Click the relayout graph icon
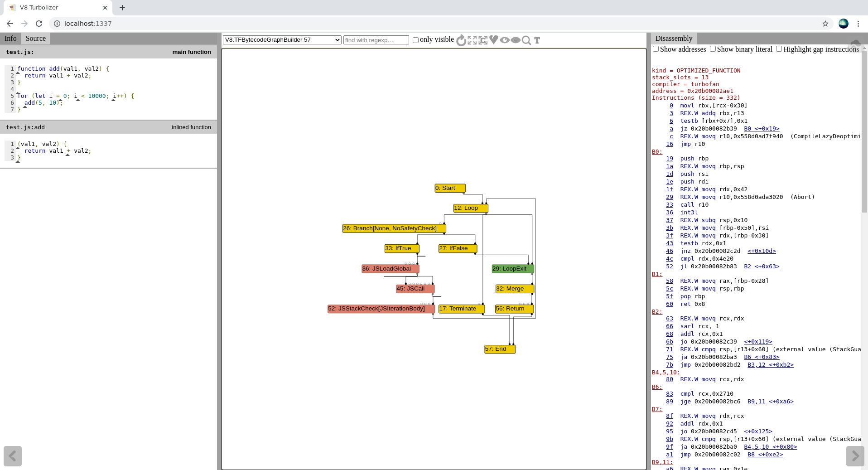The width and height of the screenshot is (868, 470). [461, 40]
